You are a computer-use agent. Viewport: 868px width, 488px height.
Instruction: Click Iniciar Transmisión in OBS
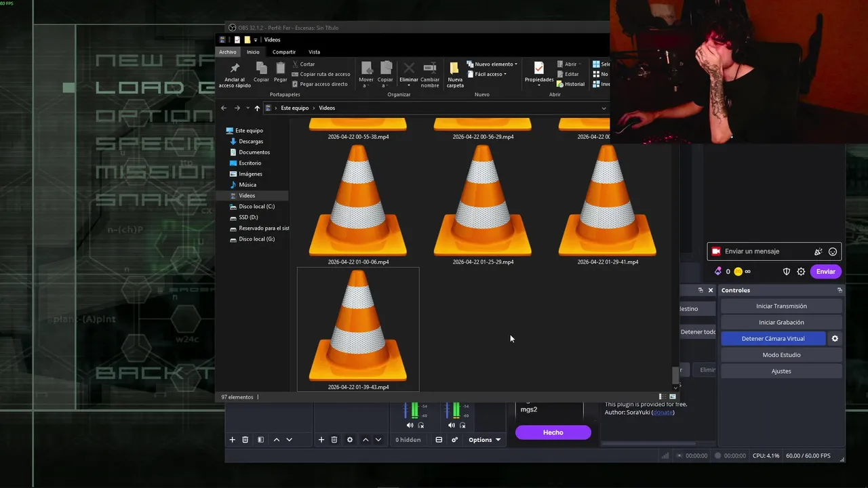pos(781,306)
